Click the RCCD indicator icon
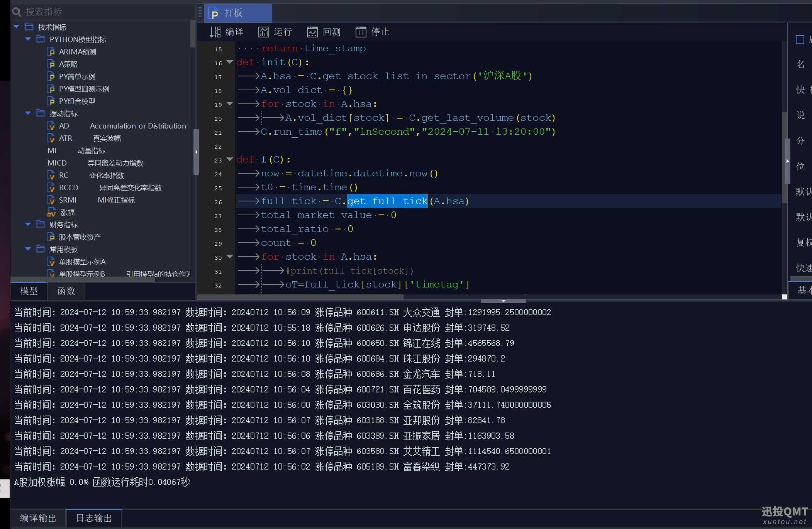 (51, 188)
